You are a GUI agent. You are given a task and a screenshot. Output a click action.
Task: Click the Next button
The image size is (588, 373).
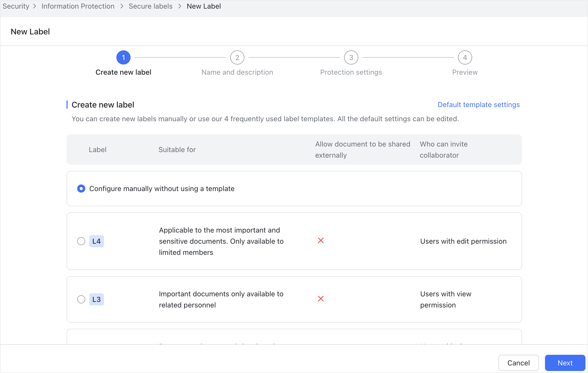(x=565, y=363)
